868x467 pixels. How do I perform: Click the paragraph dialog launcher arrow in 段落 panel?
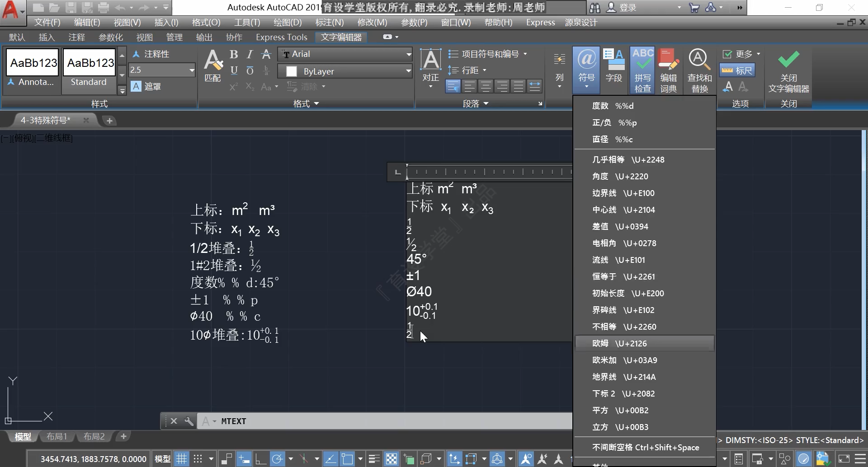[540, 104]
